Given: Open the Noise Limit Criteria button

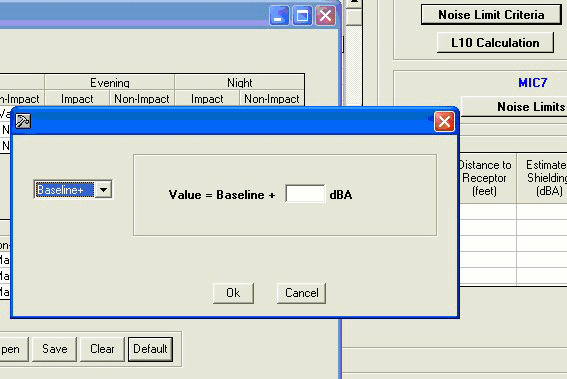Looking at the screenshot, I should [491, 15].
